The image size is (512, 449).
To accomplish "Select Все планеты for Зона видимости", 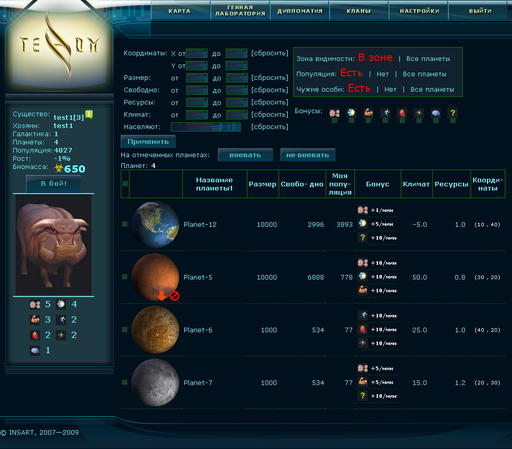I will [428, 59].
